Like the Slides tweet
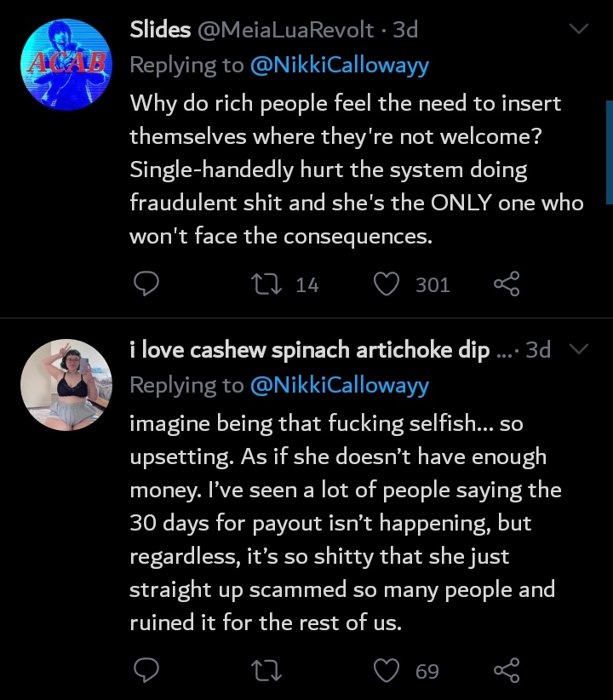The height and width of the screenshot is (700, 613). click(x=387, y=284)
